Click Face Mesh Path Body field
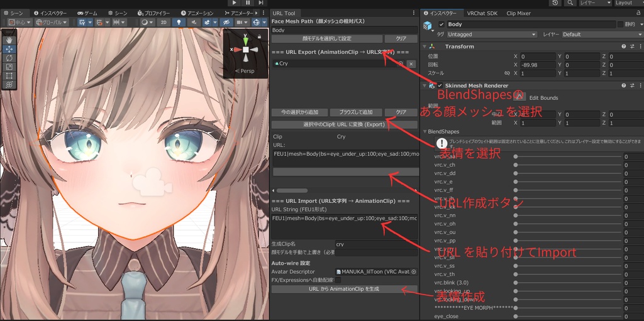 click(x=344, y=30)
